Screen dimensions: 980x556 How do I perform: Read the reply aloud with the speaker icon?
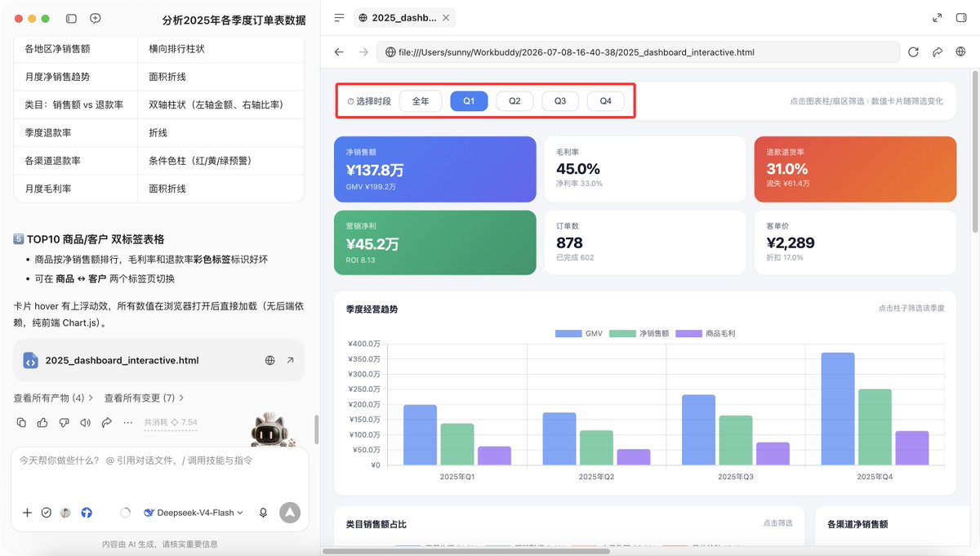(85, 422)
